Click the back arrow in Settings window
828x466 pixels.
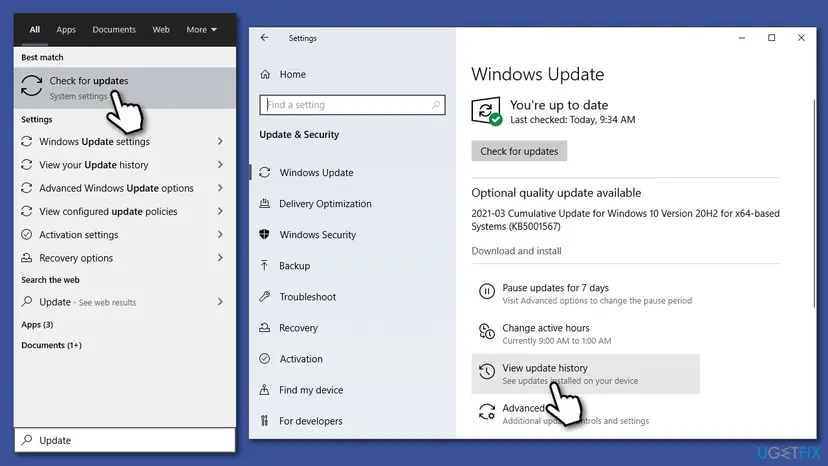[x=265, y=38]
